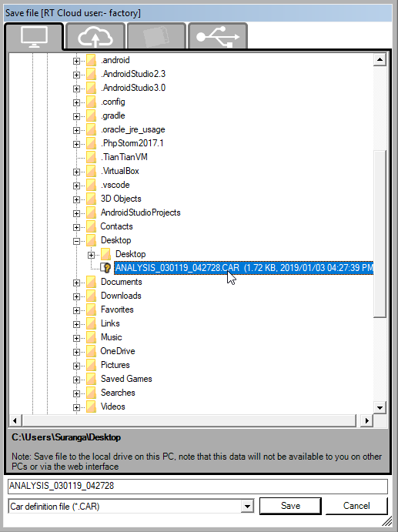
Task: Expand the .android folder node
Action: click(77, 61)
